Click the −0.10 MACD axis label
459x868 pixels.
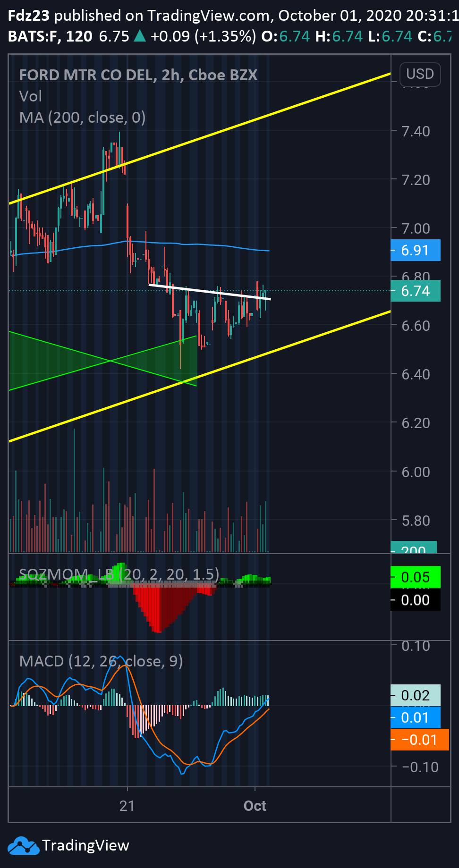(420, 767)
